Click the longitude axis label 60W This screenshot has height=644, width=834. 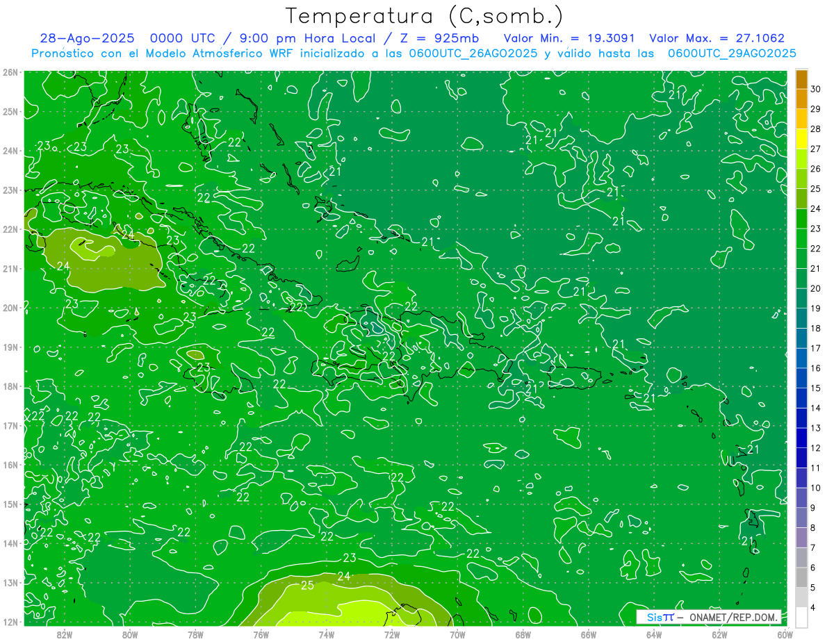pos(785,634)
